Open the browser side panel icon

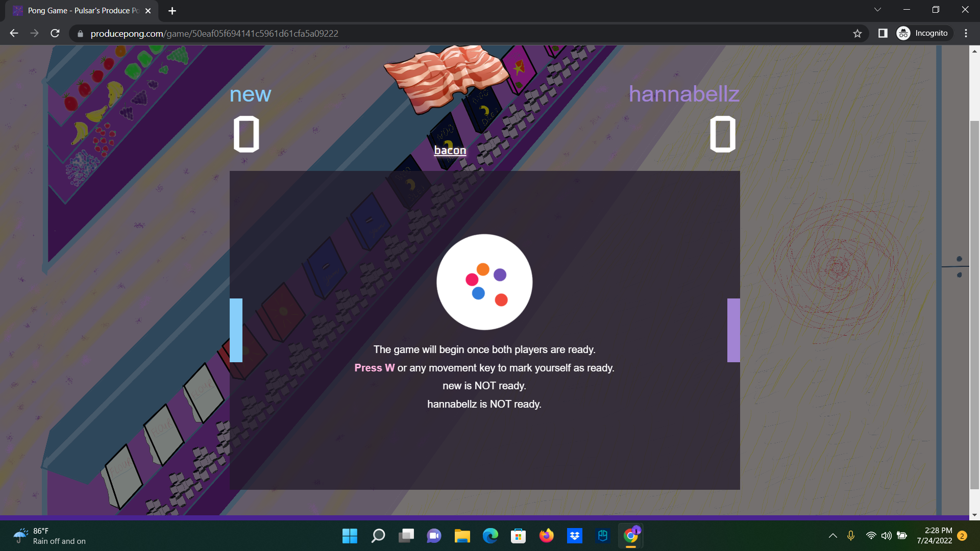[x=883, y=33]
